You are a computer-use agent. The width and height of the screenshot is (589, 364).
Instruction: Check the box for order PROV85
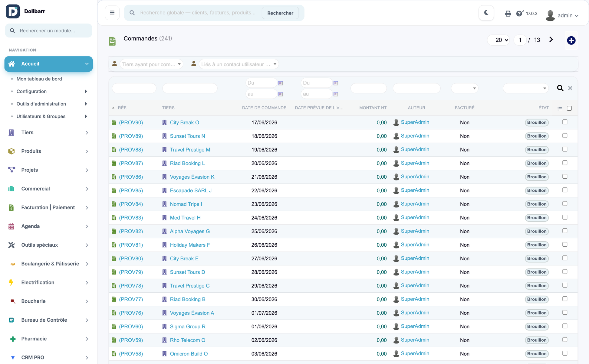click(565, 190)
